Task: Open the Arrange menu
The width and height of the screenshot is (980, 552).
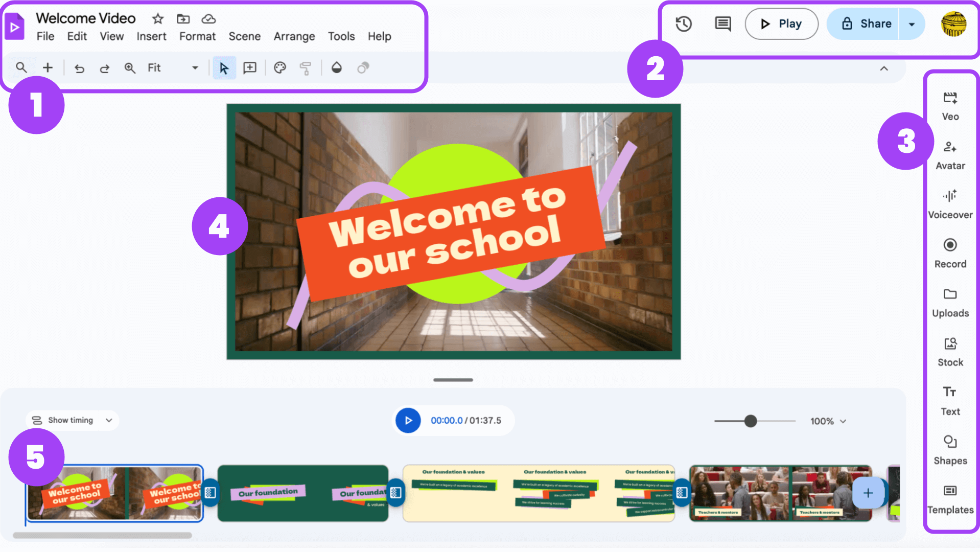Action: pyautogui.click(x=294, y=36)
